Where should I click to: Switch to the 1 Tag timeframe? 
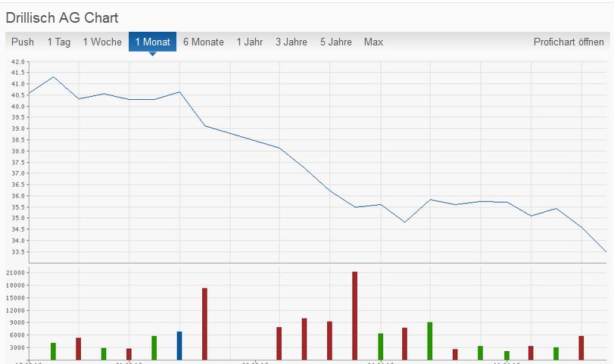[x=59, y=42]
